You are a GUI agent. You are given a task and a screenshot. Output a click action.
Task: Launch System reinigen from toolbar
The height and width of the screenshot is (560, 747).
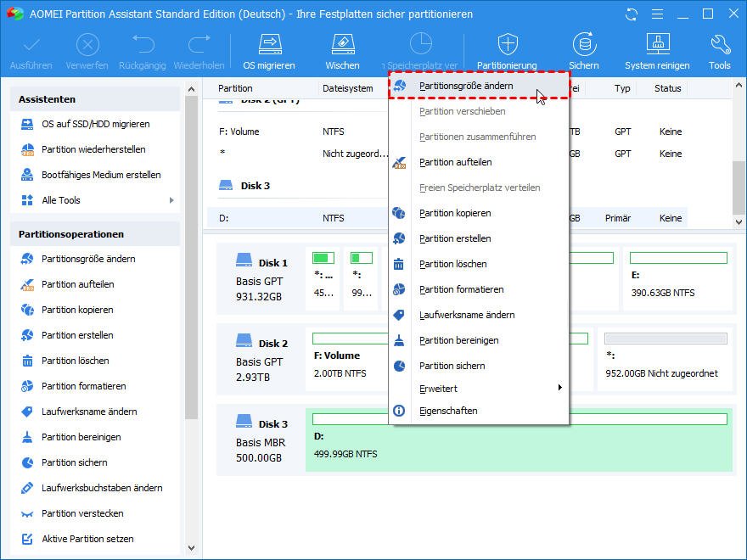coord(657,52)
